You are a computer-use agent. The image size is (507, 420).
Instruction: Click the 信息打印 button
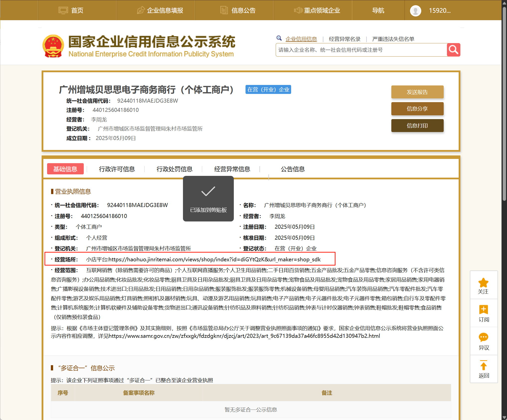[417, 126]
